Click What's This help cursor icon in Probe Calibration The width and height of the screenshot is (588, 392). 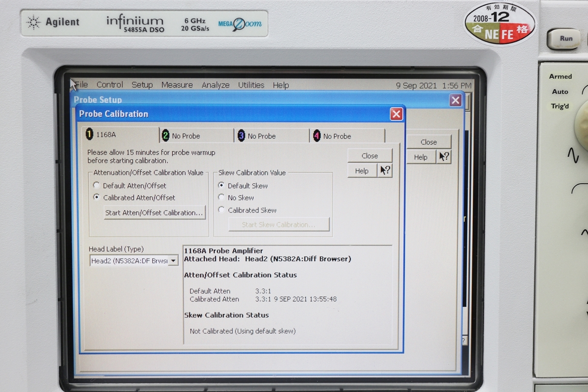coord(385,170)
